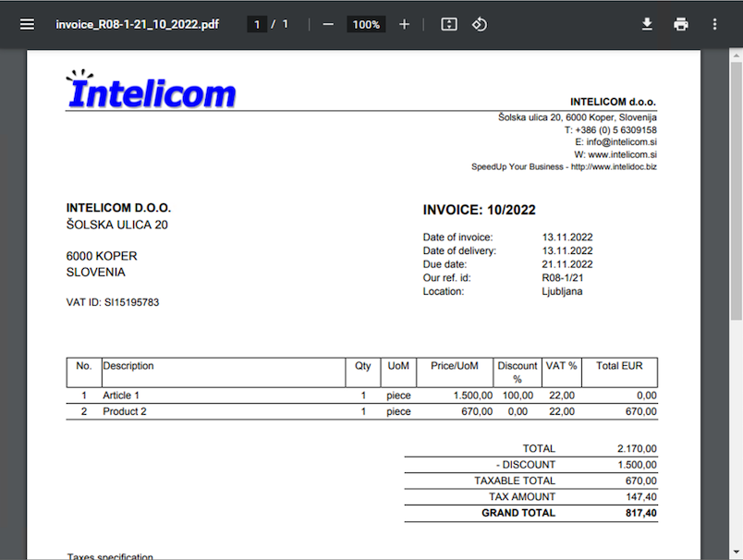This screenshot has height=560, width=743.
Task: Click the zoom in plus button
Action: (404, 24)
